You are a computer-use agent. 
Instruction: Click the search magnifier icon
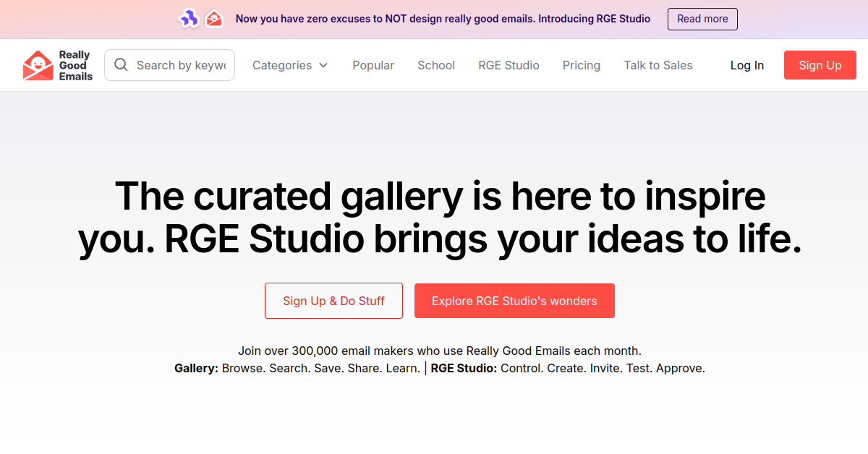tap(121, 65)
